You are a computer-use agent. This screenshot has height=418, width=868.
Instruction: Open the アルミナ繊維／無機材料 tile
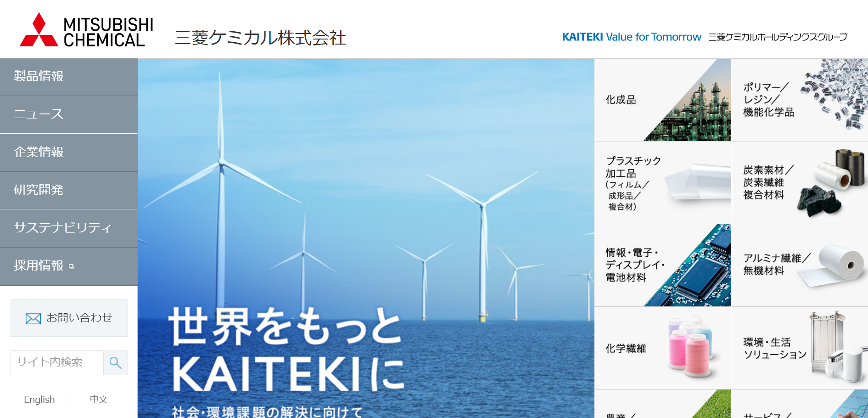point(800,265)
